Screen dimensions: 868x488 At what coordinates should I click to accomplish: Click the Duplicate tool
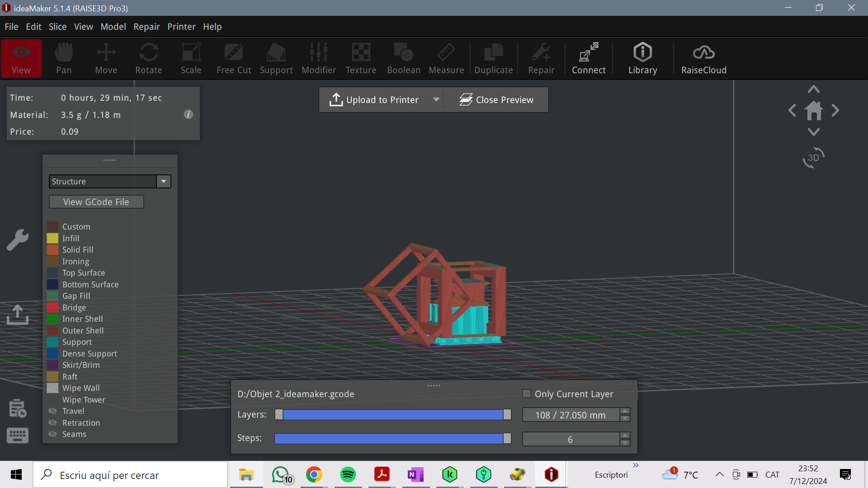click(494, 58)
